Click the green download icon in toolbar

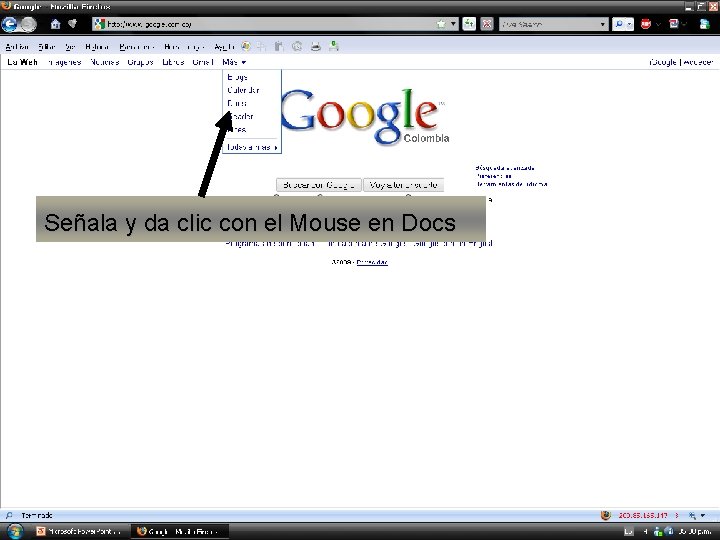pyautogui.click(x=334, y=46)
